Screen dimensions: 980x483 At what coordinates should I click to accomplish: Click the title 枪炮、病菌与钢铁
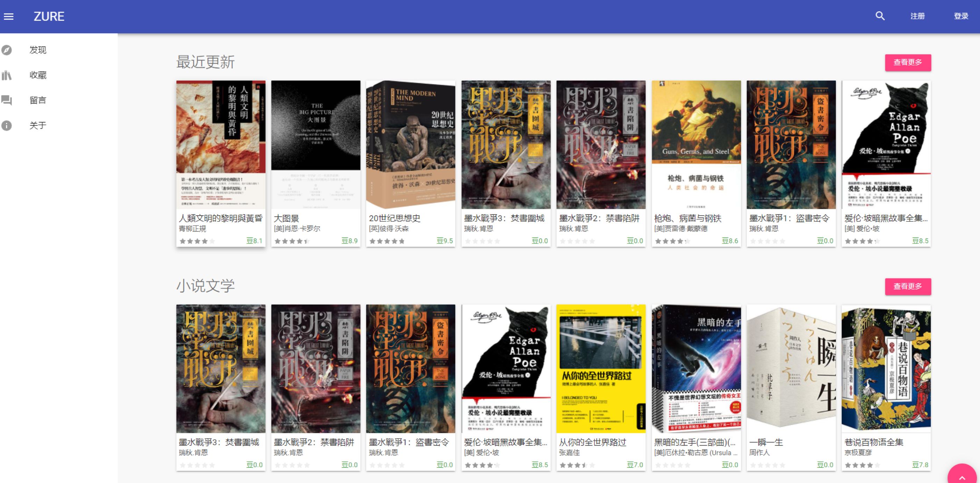(688, 218)
